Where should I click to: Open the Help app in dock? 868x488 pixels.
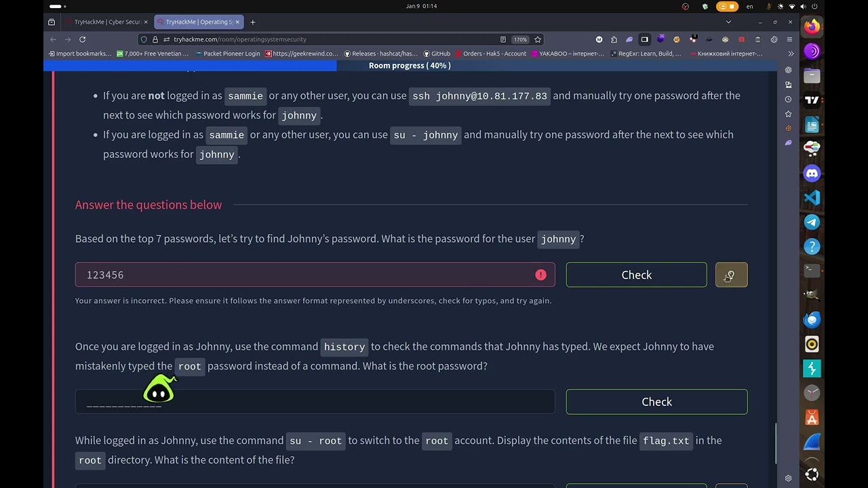[812, 247]
